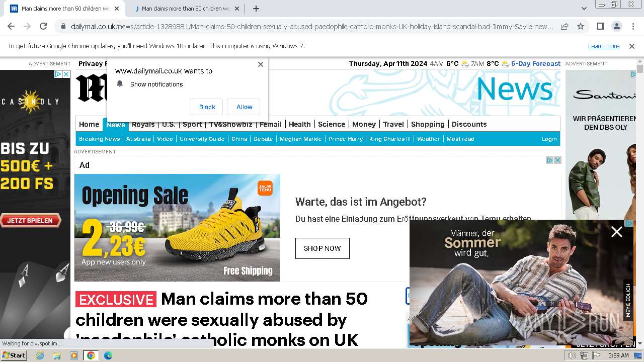Screen dimensions: 644x362
Task: Close the floating Männer Sommer ad
Action: (x=617, y=232)
